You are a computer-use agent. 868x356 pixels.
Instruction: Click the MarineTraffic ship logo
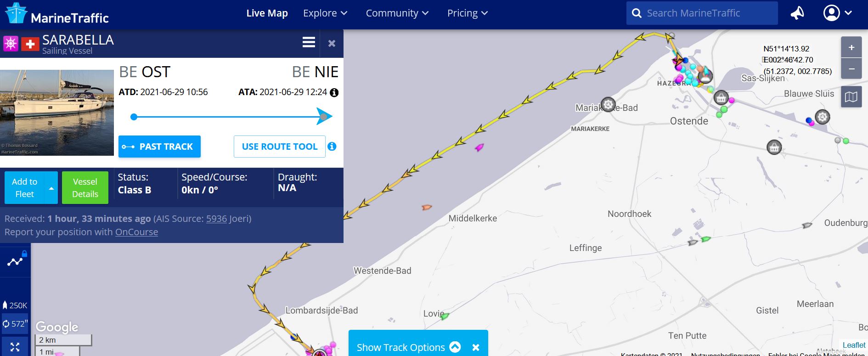[x=16, y=13]
